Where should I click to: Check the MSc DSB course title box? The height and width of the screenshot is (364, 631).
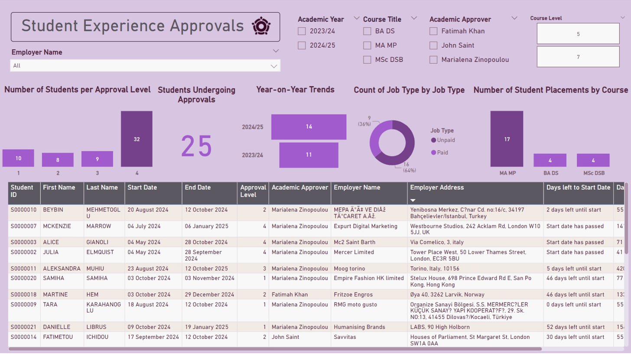(367, 60)
